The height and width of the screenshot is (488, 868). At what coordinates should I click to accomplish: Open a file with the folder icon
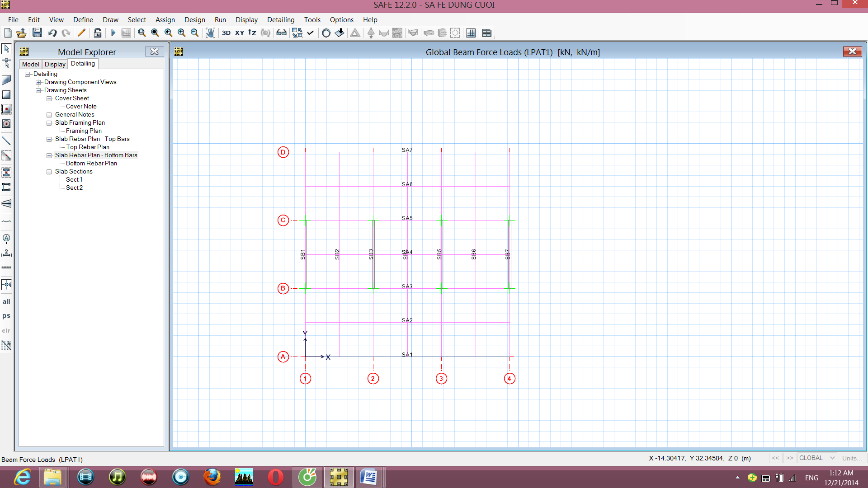tap(21, 33)
